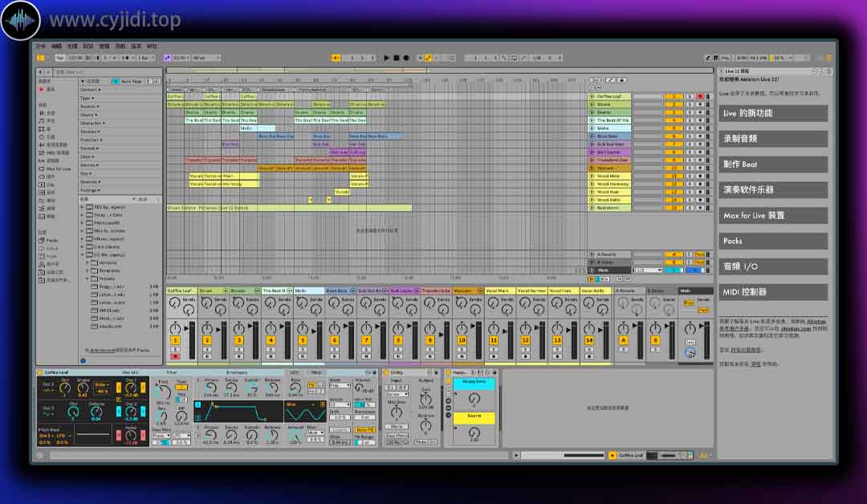Open the 文件 menu
The height and width of the screenshot is (504, 867).
[x=40, y=47]
